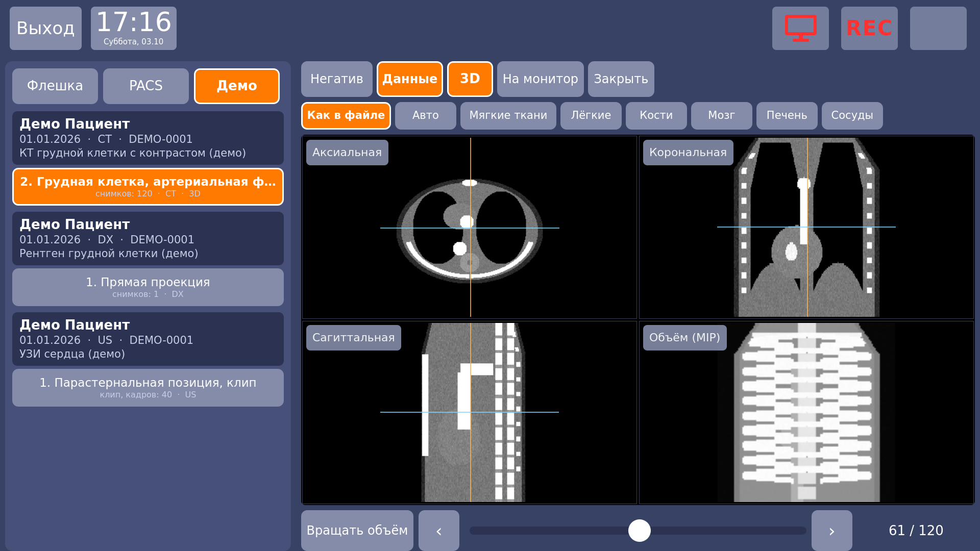Switch to the Демо source tab

coord(237,86)
